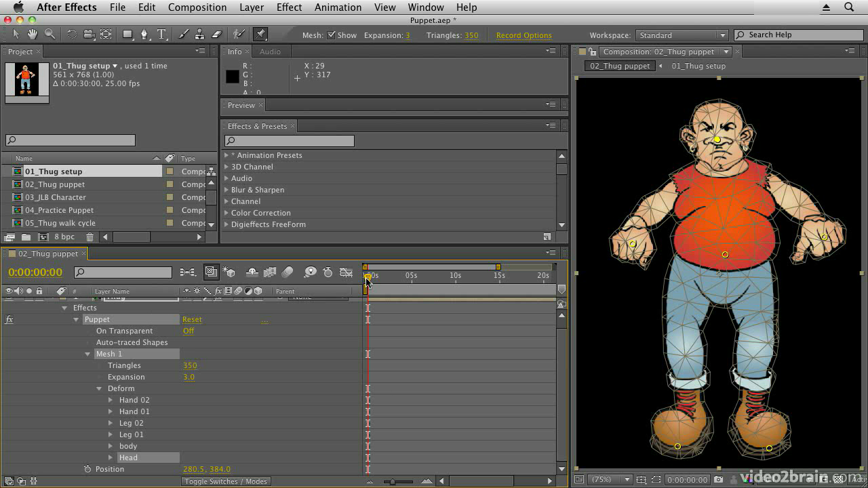Image resolution: width=868 pixels, height=488 pixels.
Task: Select the Rectangle shape tool
Action: 127,34
